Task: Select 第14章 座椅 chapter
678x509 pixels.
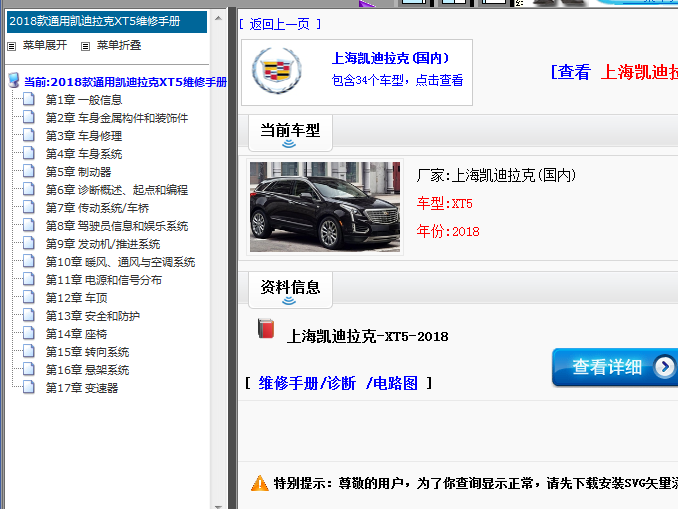Action: click(77, 334)
